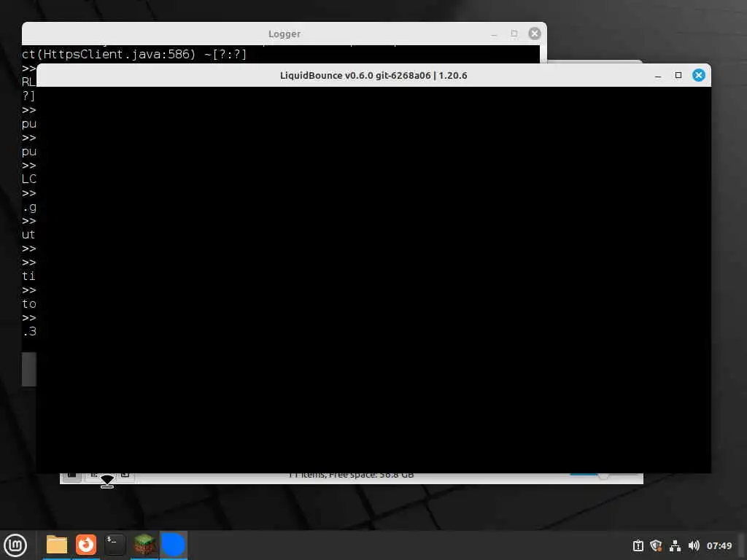Open the Update Manager tray icon

point(638,545)
